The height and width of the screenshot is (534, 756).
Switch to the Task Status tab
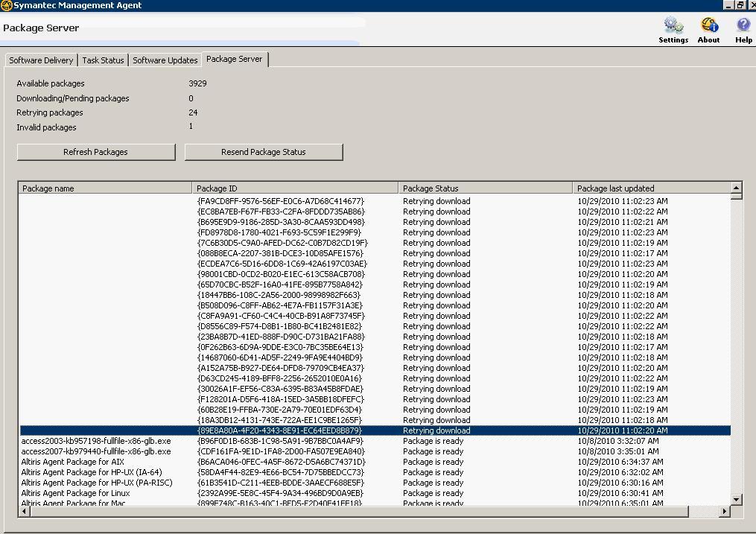(103, 60)
